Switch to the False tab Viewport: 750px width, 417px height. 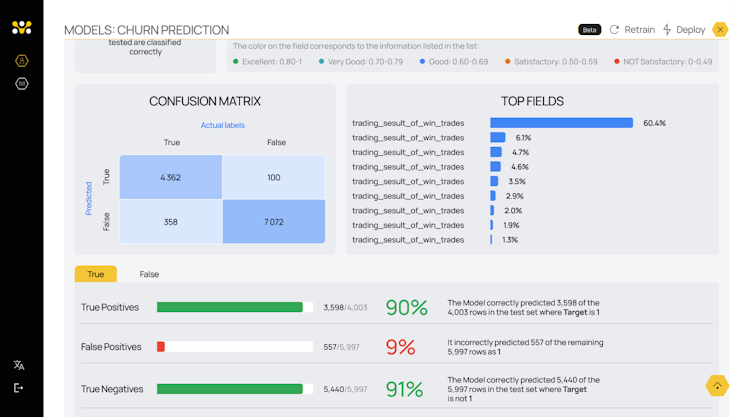[149, 274]
